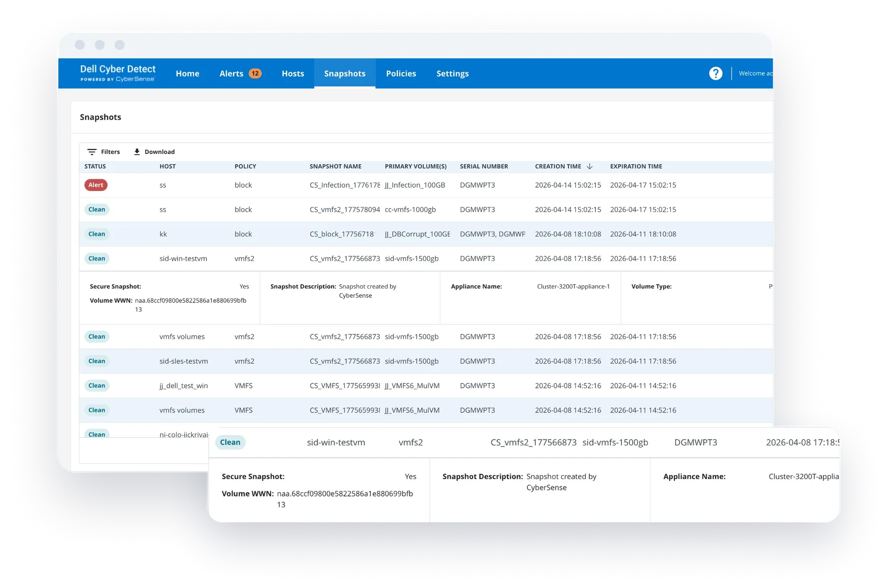Viewport: 886px width, 588px height.
Task: Select the kk host cell
Action: pos(163,234)
